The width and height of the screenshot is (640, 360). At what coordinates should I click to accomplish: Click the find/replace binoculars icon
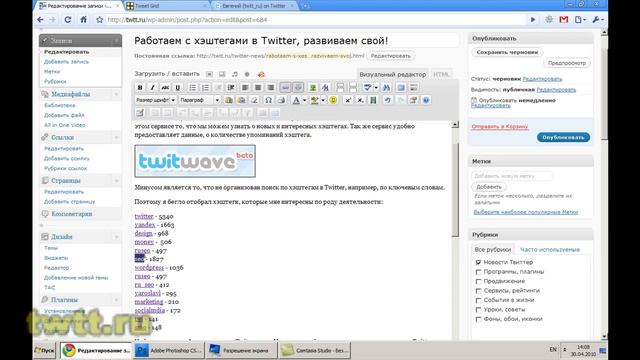pos(386,87)
